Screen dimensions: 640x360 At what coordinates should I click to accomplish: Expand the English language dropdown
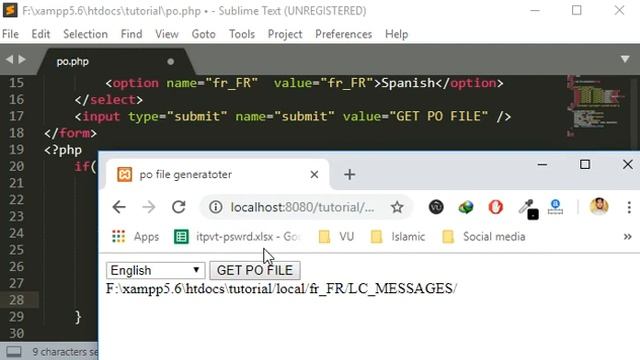point(155,270)
